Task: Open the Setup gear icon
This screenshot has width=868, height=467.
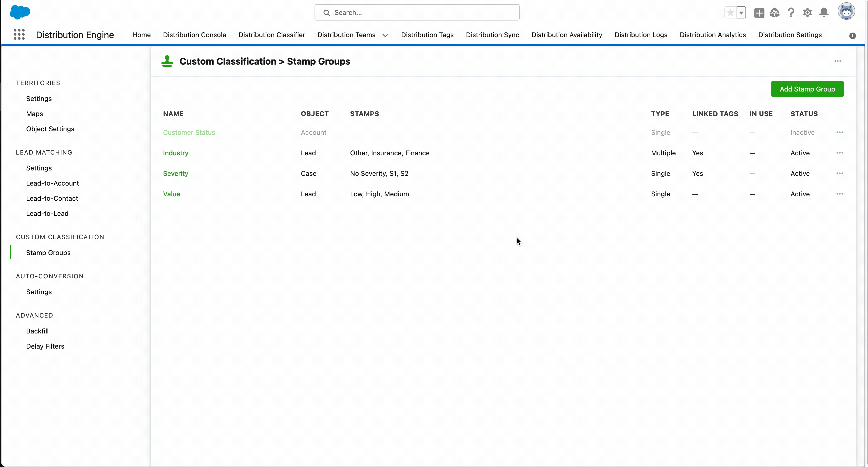Action: point(807,13)
